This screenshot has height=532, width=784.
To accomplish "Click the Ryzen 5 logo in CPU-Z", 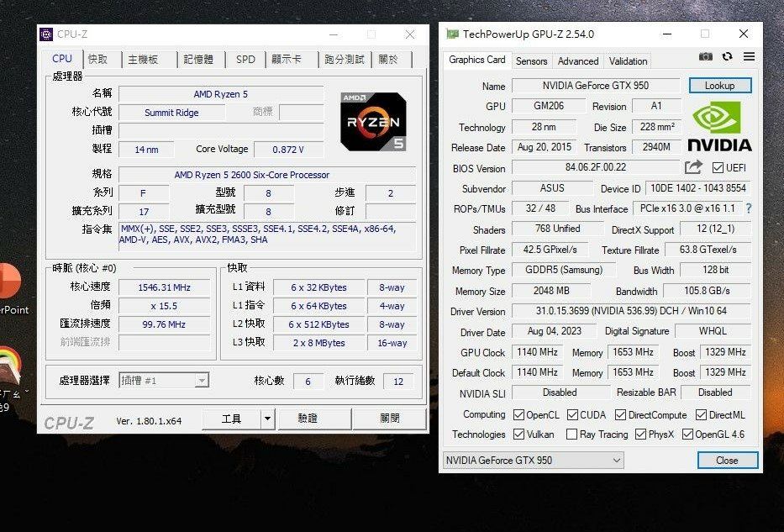I will [x=373, y=122].
